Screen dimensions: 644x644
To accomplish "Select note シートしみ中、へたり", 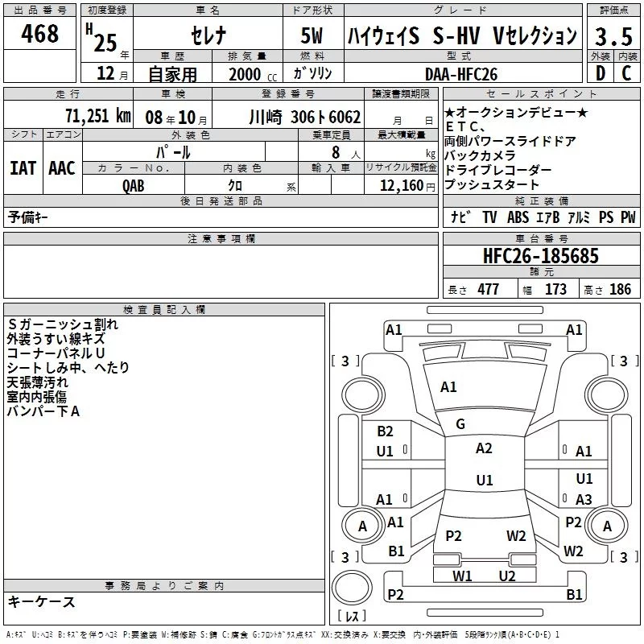I will 68,368.
